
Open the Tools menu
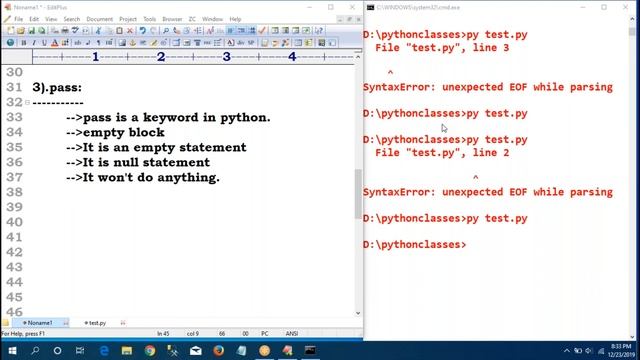pyautogui.click(x=149, y=19)
